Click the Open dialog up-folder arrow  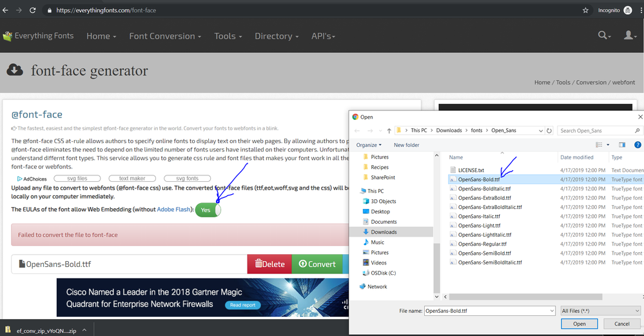point(389,131)
